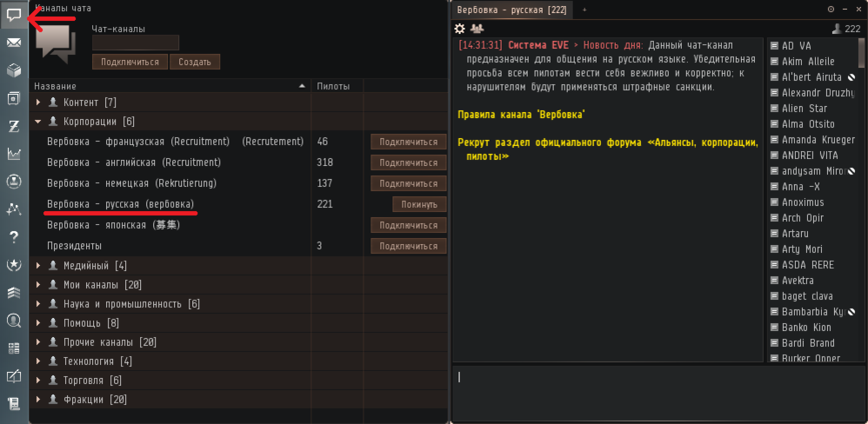Expand the Фракции [20] category
Viewport: 868px width, 424px height.
38,399
